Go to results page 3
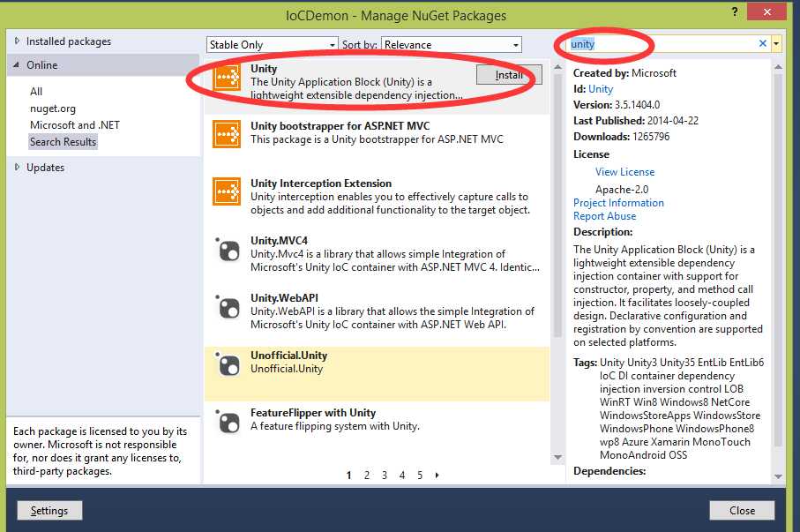 385,476
